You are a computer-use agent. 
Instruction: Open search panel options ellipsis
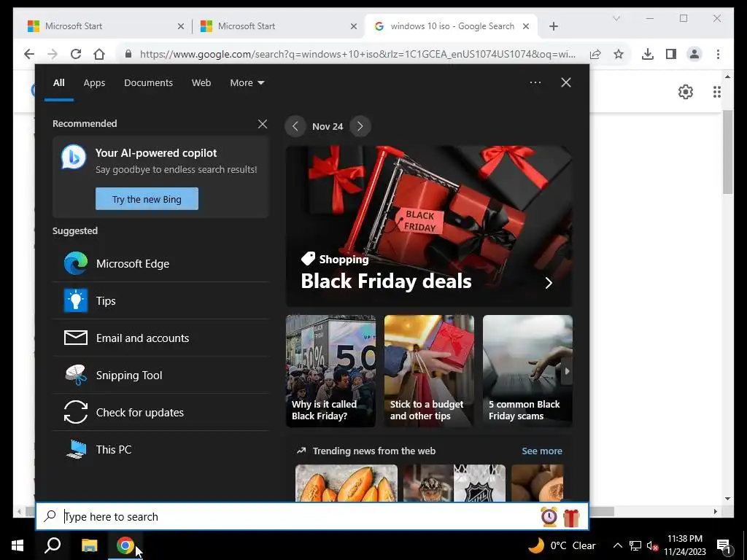(x=535, y=82)
